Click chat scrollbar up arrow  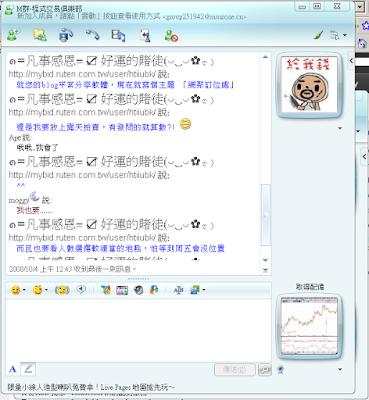[265, 57]
